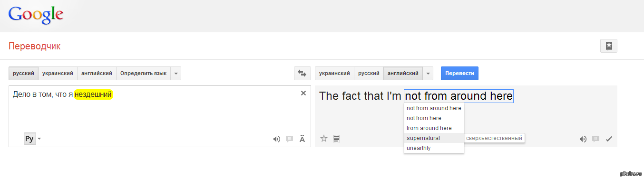Select русский as the source language
Screen dimensions: 644x179
tap(23, 73)
